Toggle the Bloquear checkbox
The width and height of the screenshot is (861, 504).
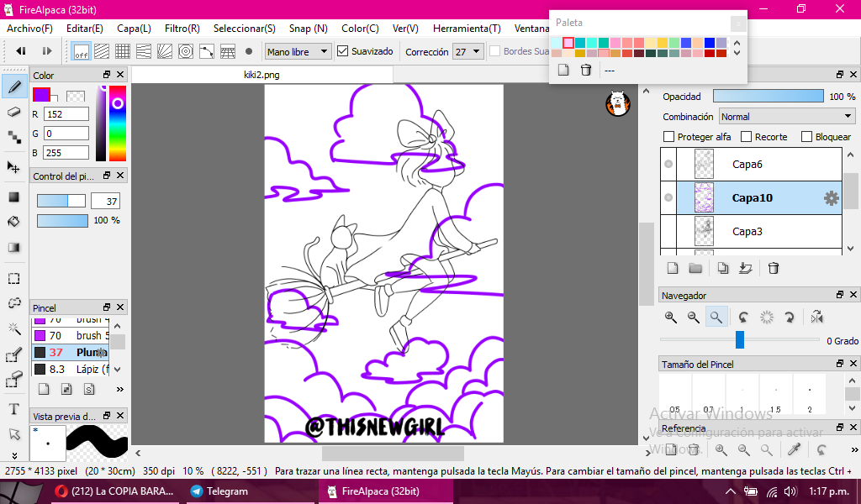click(806, 137)
